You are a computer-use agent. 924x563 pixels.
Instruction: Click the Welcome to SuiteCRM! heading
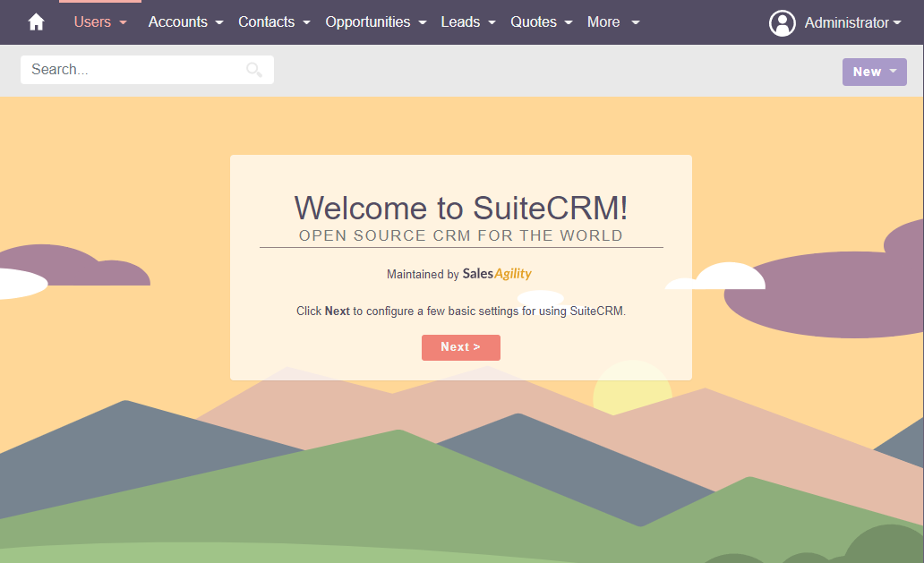pos(461,209)
